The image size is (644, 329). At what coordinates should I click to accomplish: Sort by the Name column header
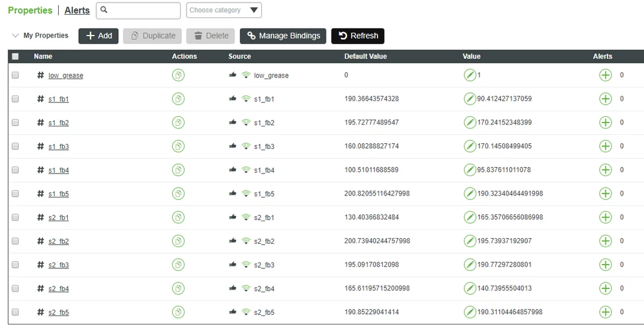pyautogui.click(x=43, y=56)
